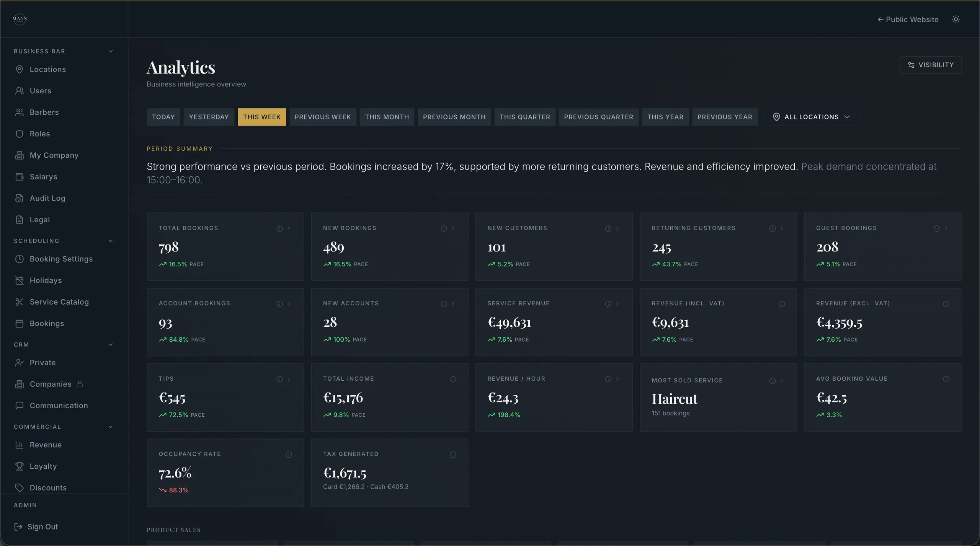The width and height of the screenshot is (980, 546).
Task: Select the Yesterday period tab
Action: click(x=209, y=117)
